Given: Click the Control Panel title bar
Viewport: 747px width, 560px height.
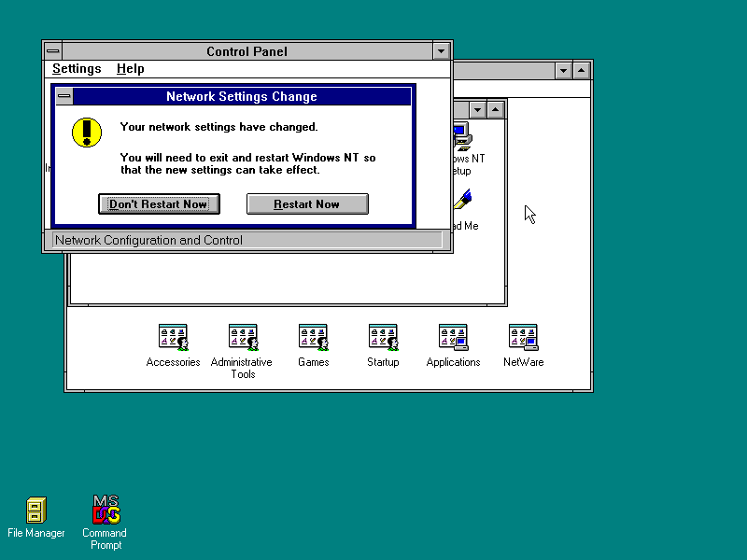Looking at the screenshot, I should [247, 51].
